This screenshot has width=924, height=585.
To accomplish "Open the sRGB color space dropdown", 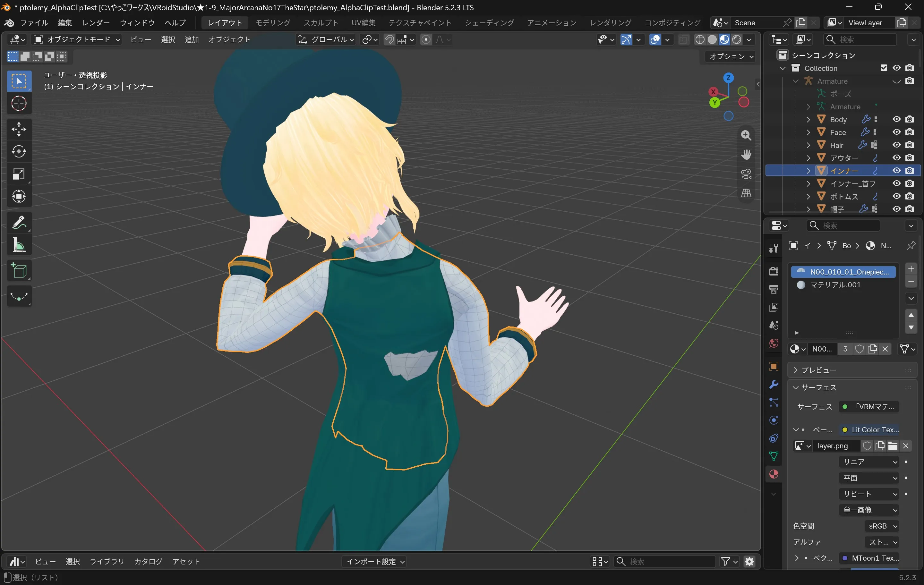I will click(882, 526).
